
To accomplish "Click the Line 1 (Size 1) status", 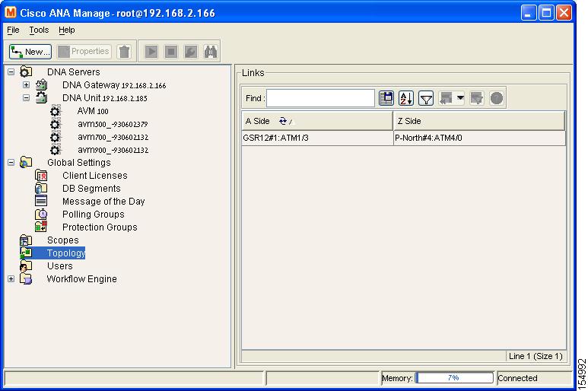I will [536, 356].
